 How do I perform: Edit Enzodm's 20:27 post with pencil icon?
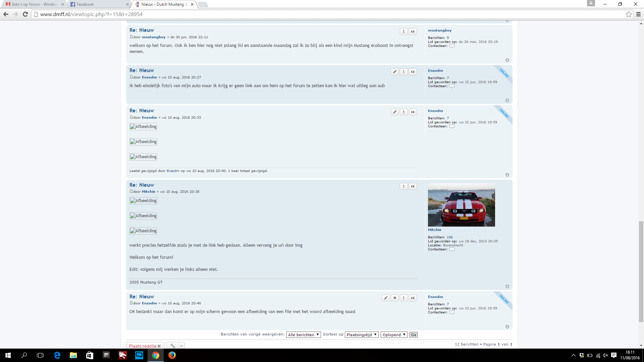point(395,72)
